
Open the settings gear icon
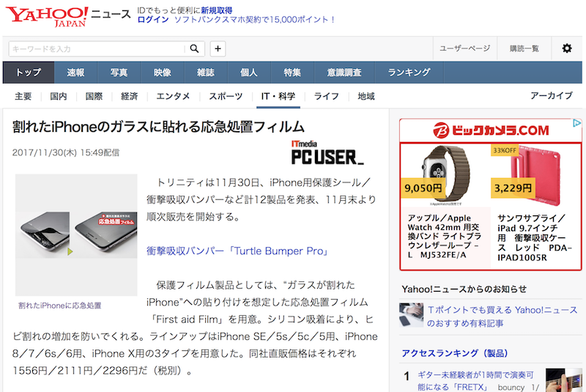pos(567,48)
